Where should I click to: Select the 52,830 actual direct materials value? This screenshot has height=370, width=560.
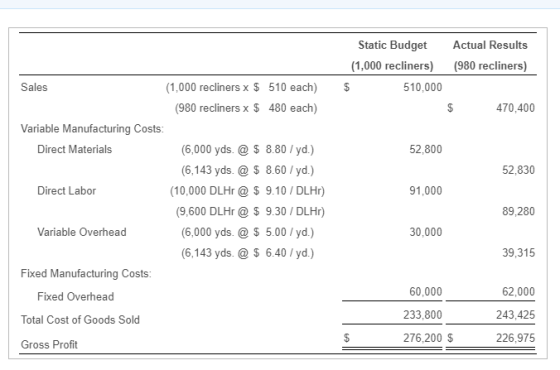point(519,170)
